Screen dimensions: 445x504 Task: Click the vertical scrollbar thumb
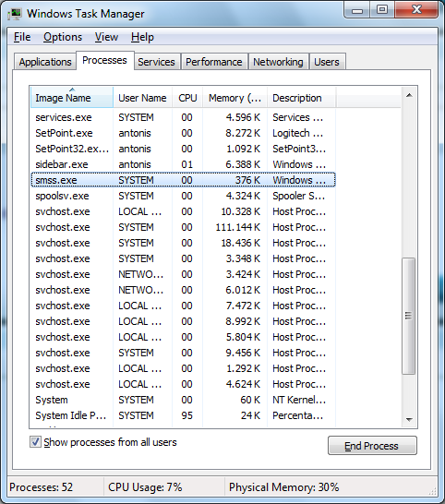tap(409, 316)
